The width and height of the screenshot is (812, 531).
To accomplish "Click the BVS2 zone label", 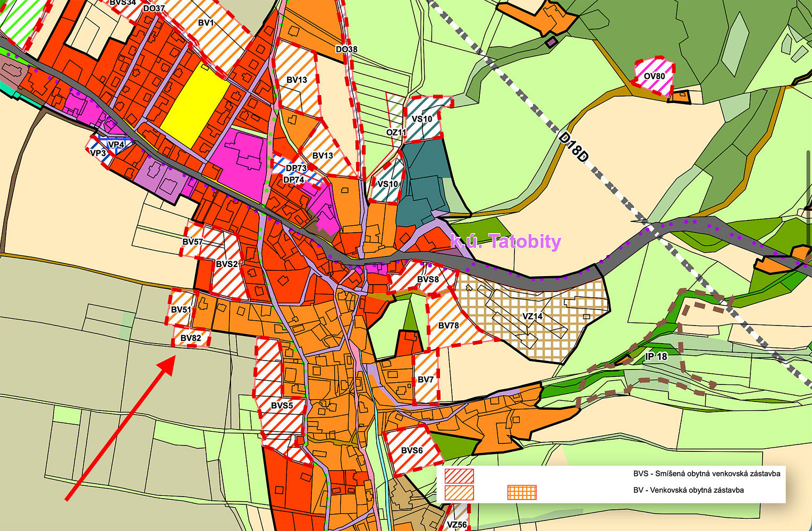I will point(227,264).
